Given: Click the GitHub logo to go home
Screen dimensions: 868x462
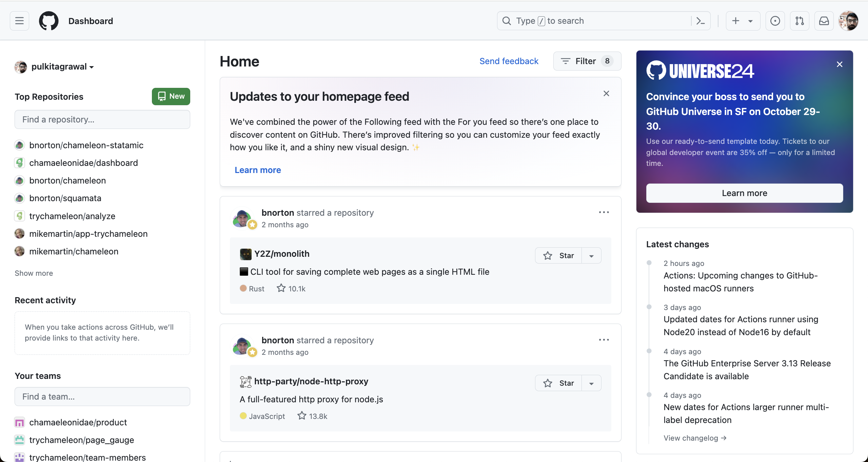Looking at the screenshot, I should [x=48, y=21].
